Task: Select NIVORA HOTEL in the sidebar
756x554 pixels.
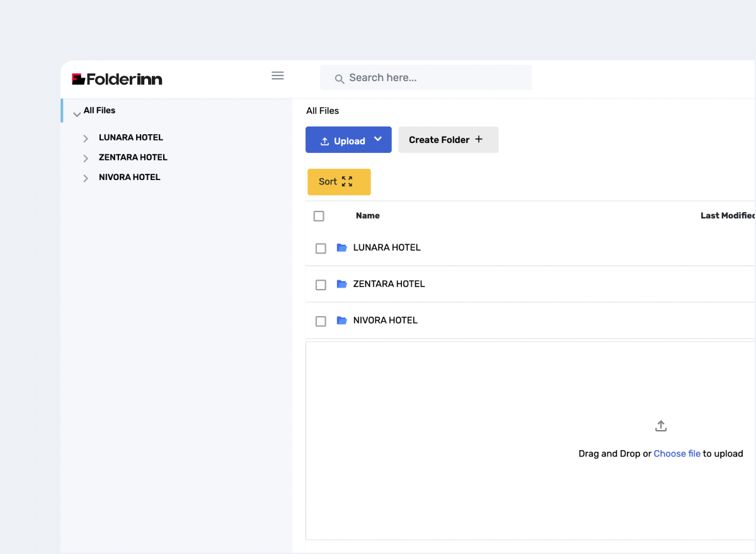Action: coord(129,178)
